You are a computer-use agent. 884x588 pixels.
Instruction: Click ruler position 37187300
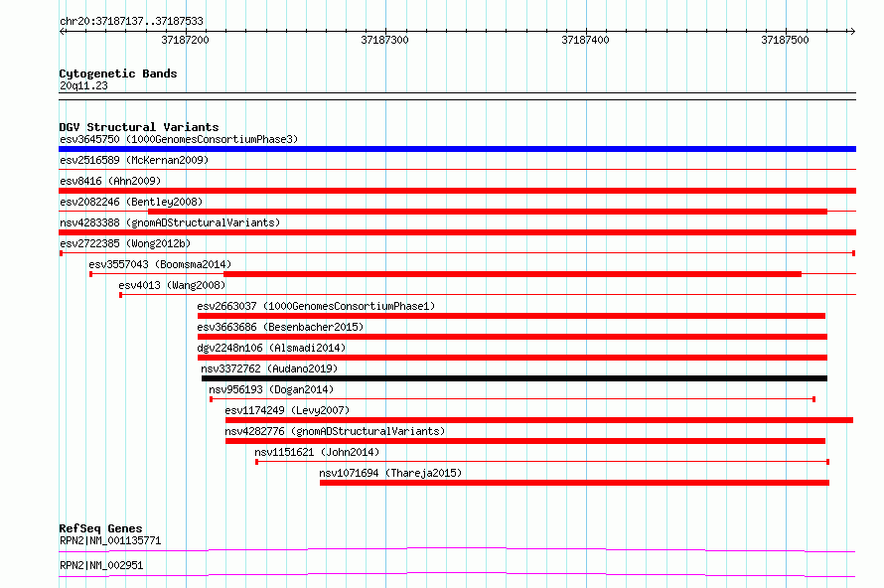385,40
